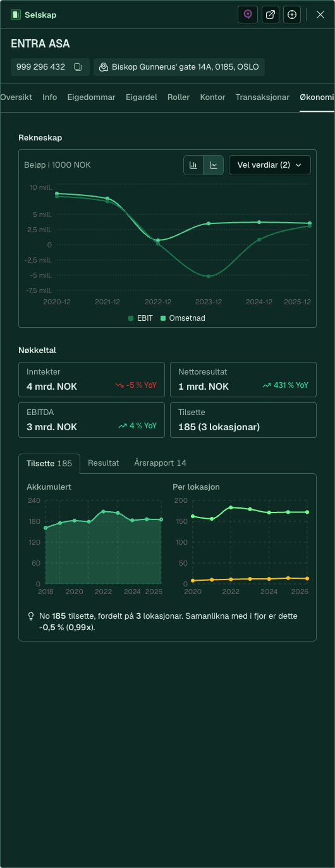Image resolution: width=335 pixels, height=868 pixels.
Task: Switch to bar chart view
Action: (193, 165)
